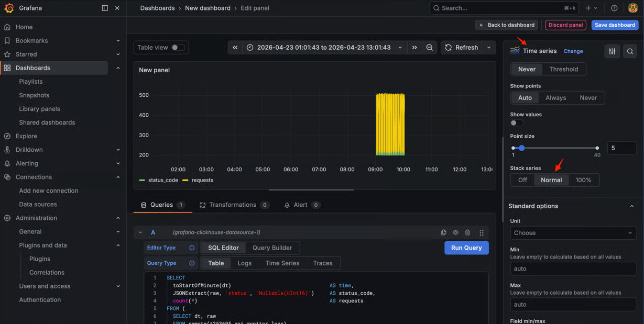Click Editor Type info icon
This screenshot has width=644, height=324.
192,248
